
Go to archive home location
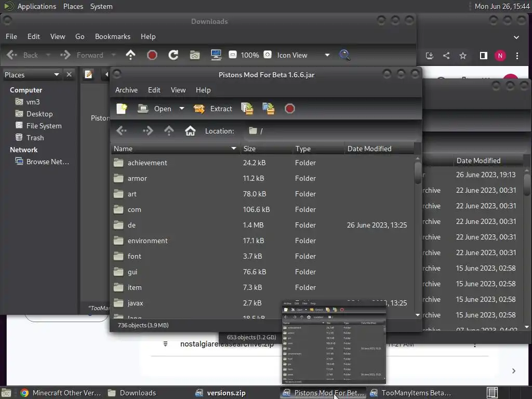pyautogui.click(x=190, y=130)
